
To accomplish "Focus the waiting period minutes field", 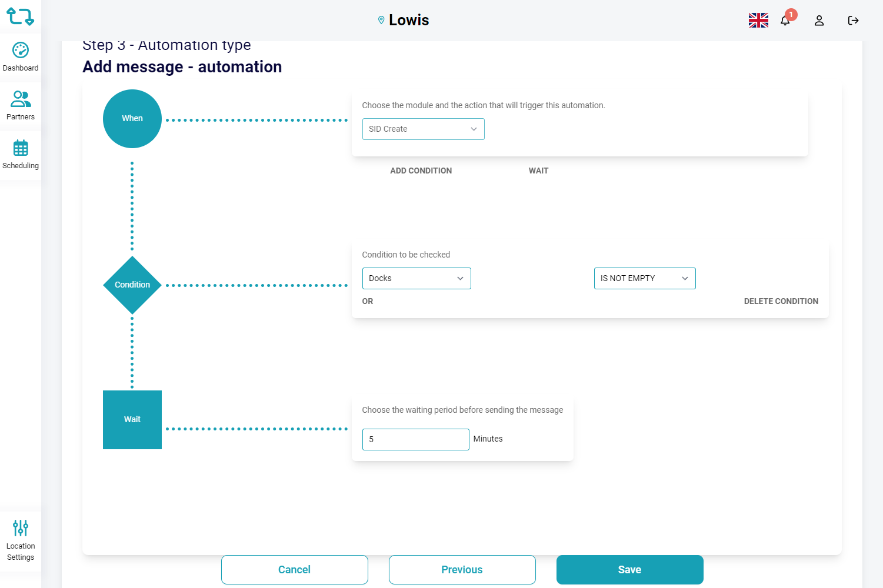I will tap(415, 439).
